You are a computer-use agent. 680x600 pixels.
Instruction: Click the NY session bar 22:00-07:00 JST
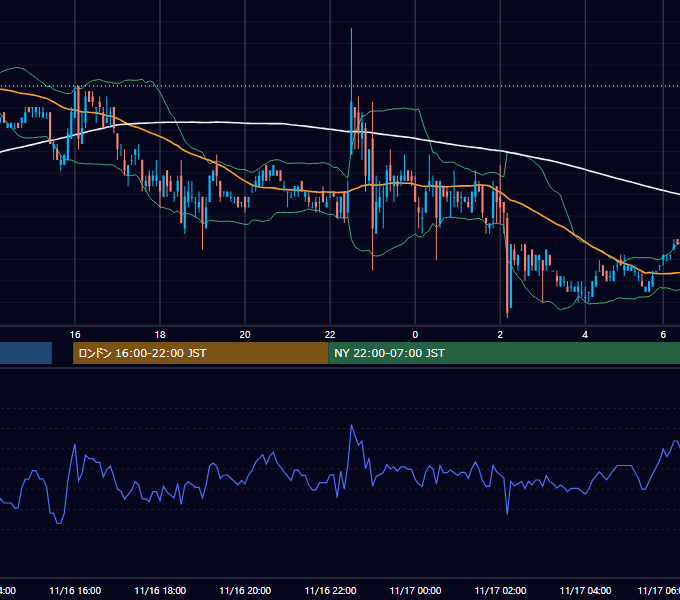[x=504, y=353]
